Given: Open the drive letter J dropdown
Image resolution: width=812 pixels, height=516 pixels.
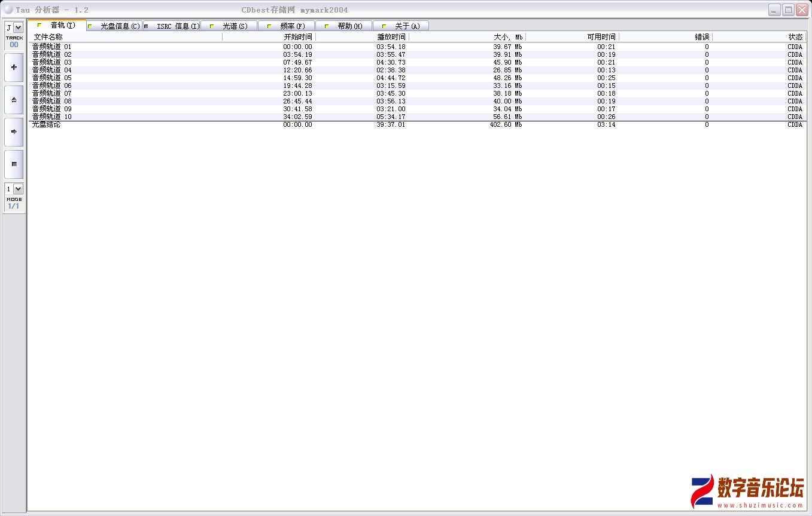Looking at the screenshot, I should pyautogui.click(x=18, y=28).
